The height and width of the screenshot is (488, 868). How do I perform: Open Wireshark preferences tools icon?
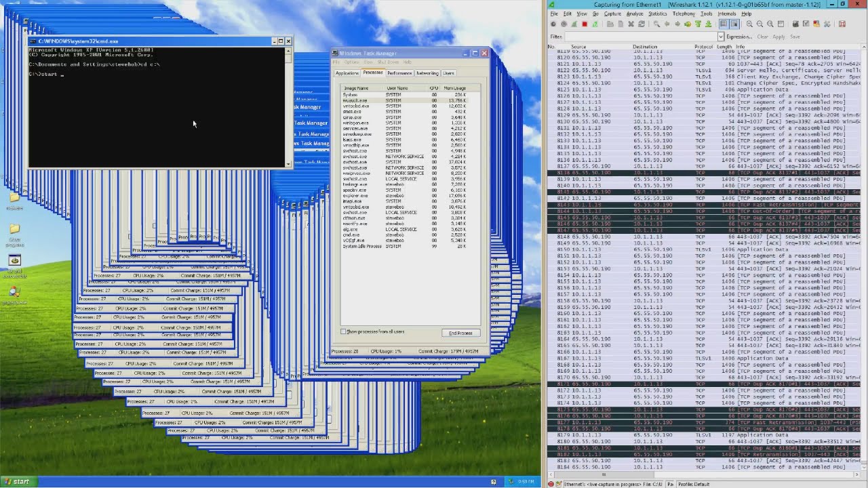[x=827, y=24]
